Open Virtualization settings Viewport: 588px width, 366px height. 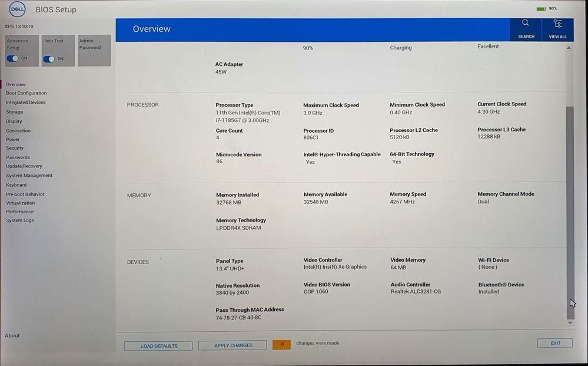(x=20, y=203)
